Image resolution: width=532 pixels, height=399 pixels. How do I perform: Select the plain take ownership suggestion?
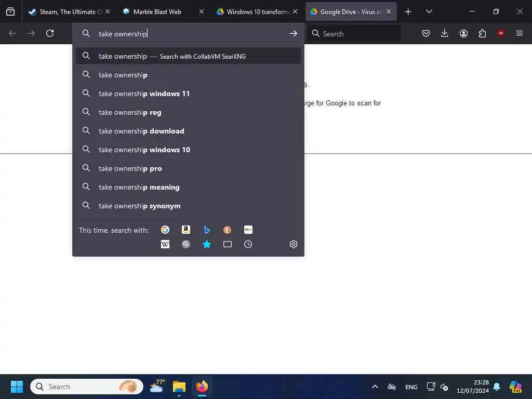coord(188,75)
